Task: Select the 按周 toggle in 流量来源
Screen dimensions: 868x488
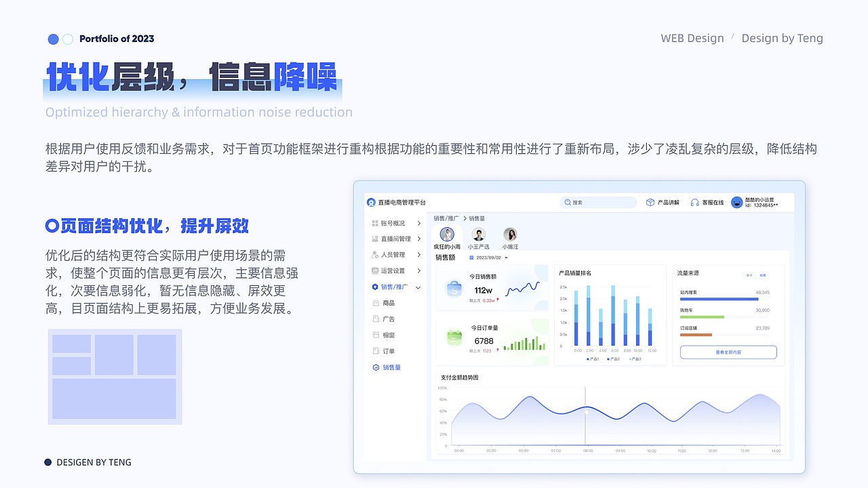Action: coord(763,275)
